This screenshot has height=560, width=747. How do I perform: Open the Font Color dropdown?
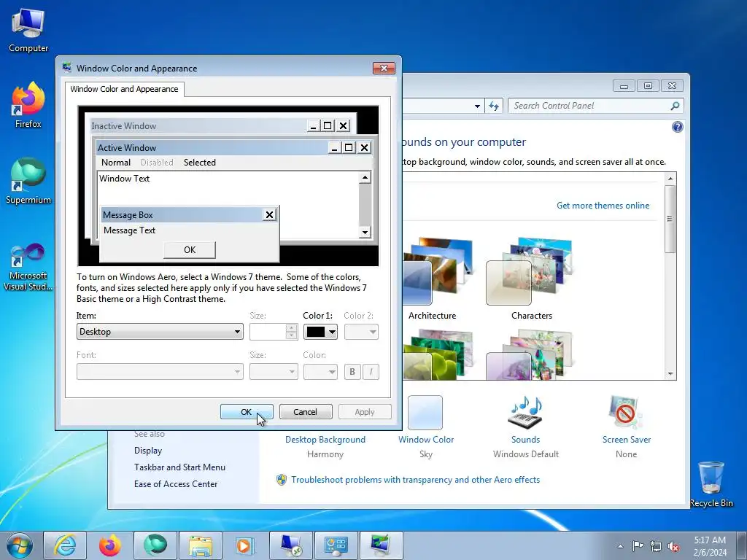tap(320, 371)
